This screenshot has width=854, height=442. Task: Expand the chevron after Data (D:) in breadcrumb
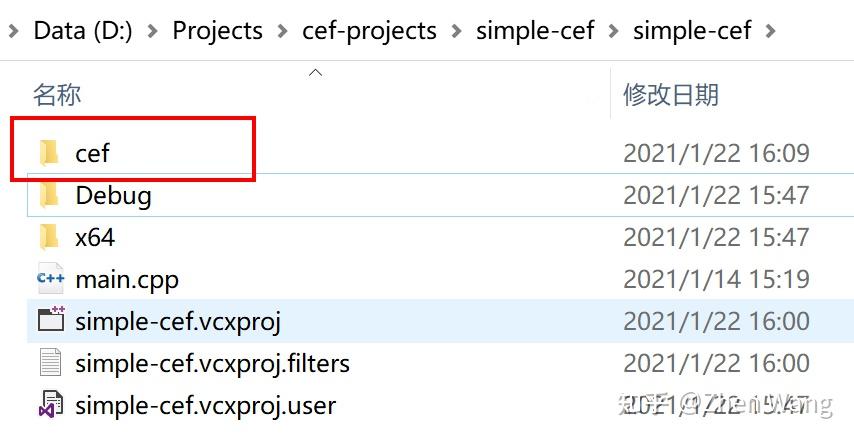(153, 31)
